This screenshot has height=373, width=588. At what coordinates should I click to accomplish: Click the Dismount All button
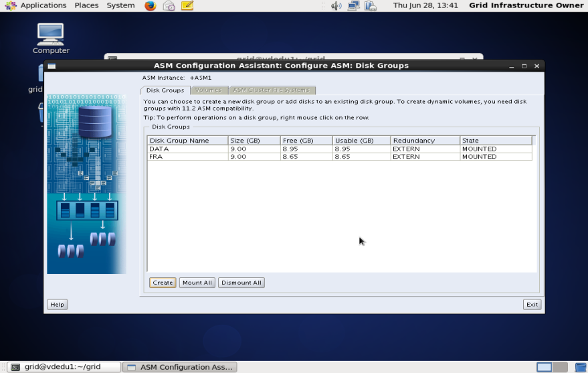click(241, 283)
